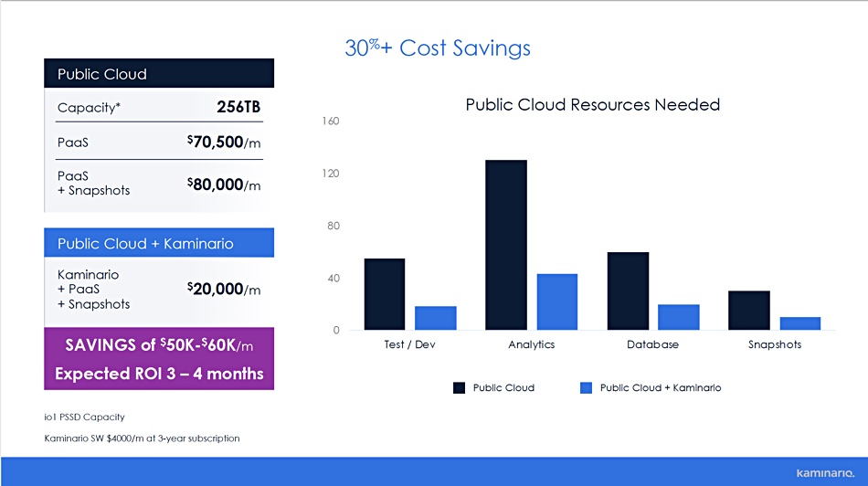Click the dark Database bar
This screenshot has height=486, width=868.
(x=628, y=291)
